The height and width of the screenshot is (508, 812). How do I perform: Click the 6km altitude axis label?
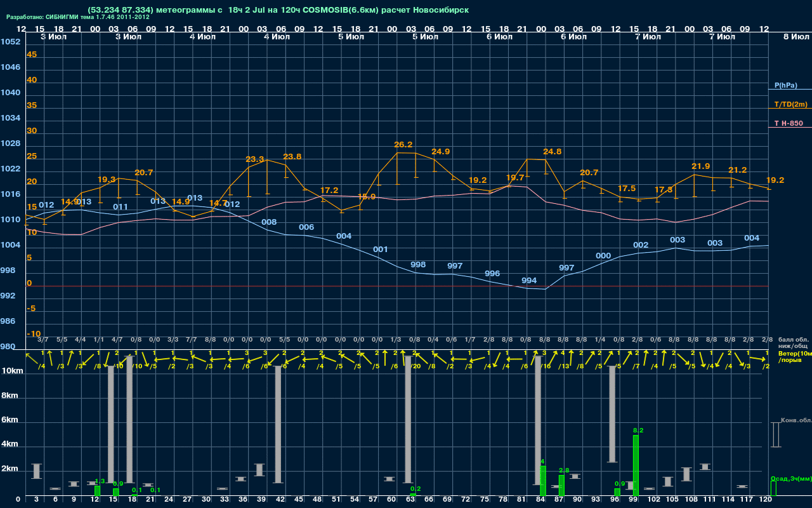click(x=10, y=420)
